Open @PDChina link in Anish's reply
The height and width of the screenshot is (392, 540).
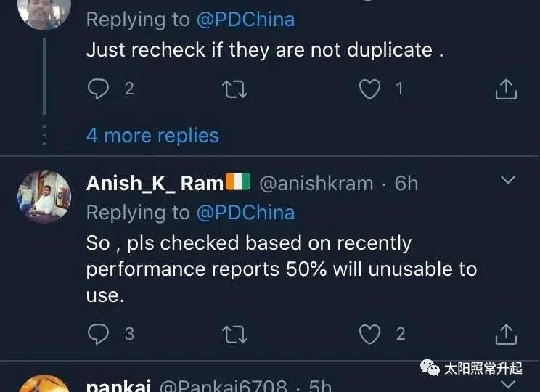245,212
